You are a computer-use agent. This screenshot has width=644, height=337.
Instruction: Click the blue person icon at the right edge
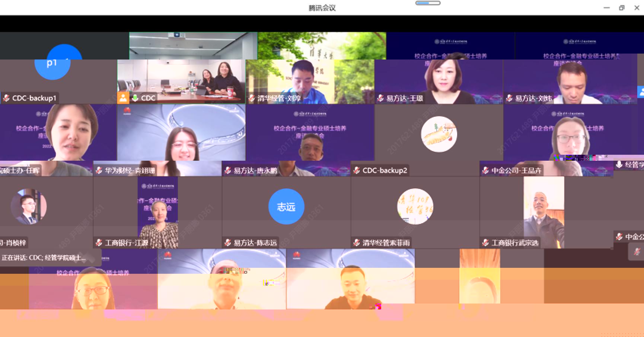coord(641,92)
